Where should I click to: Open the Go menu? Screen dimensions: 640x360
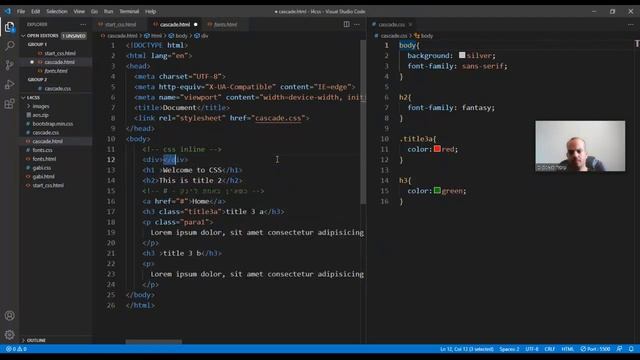tap(94, 11)
